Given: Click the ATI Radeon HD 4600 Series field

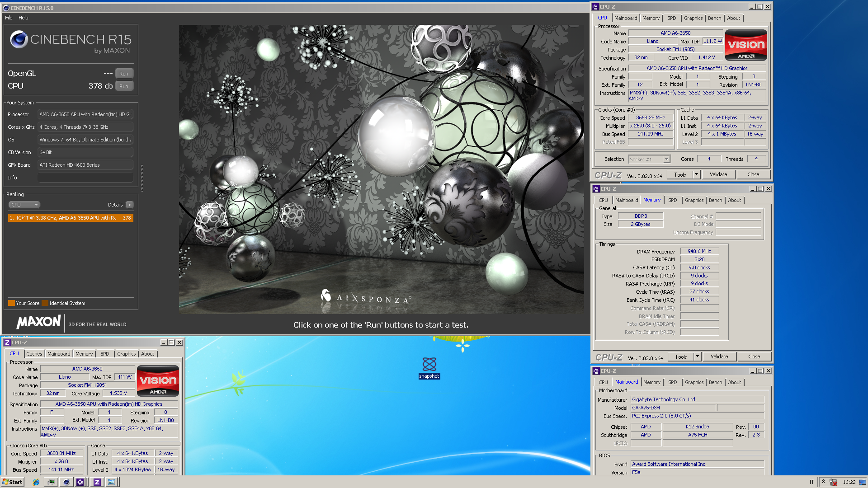Looking at the screenshot, I should 85,165.
